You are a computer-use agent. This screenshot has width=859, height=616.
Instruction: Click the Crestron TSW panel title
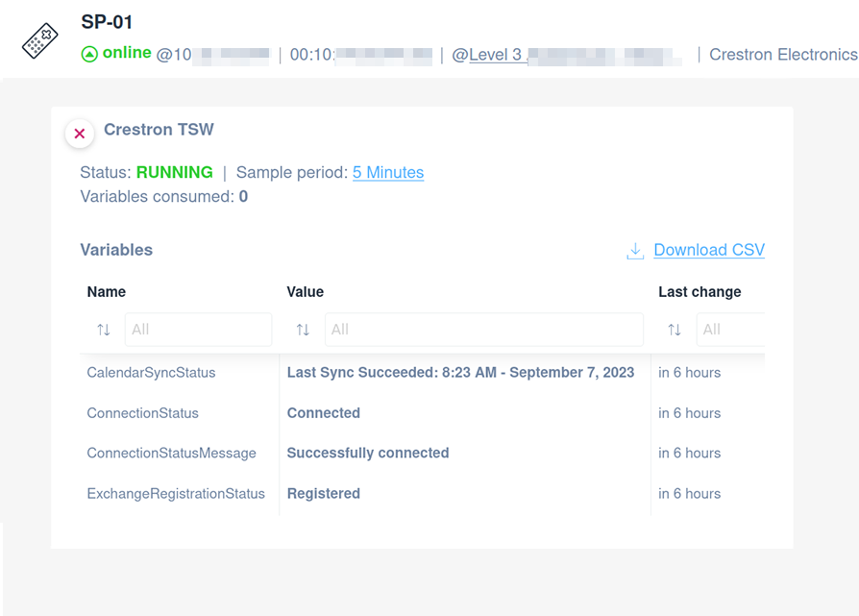click(x=159, y=130)
